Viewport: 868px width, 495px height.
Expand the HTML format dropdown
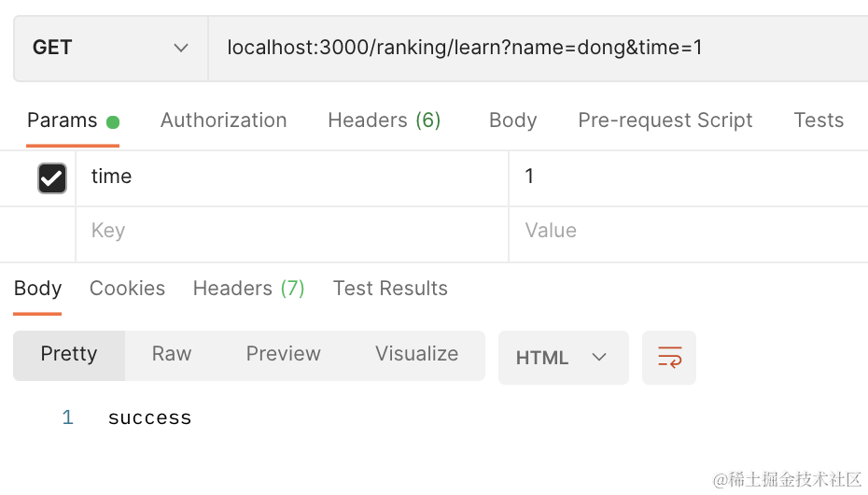[x=563, y=358]
